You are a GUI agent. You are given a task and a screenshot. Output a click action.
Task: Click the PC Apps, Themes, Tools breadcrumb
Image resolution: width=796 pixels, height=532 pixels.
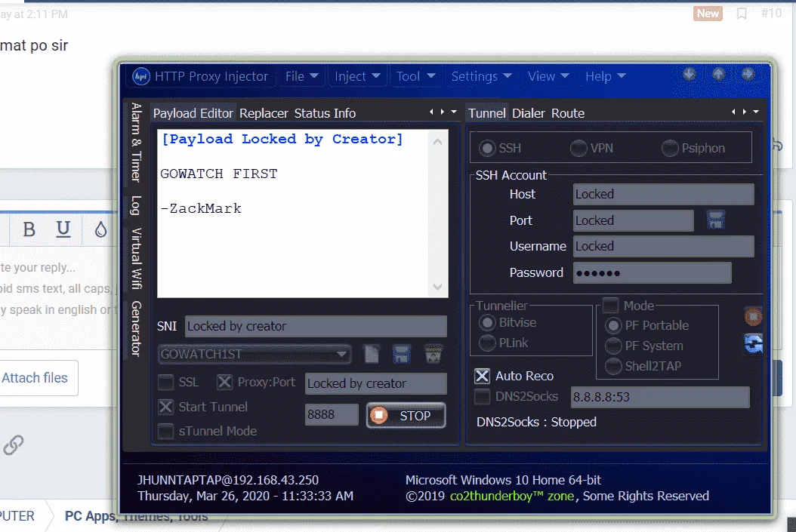(136, 516)
